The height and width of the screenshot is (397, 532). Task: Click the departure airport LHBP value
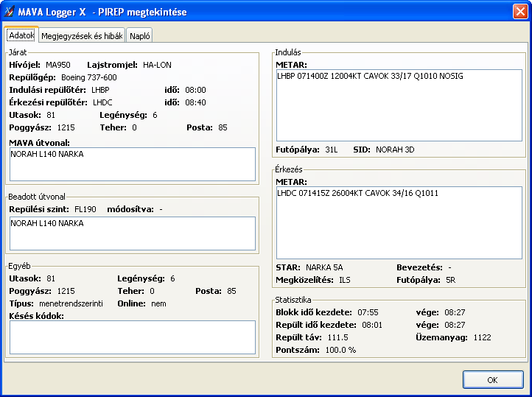[x=100, y=90]
